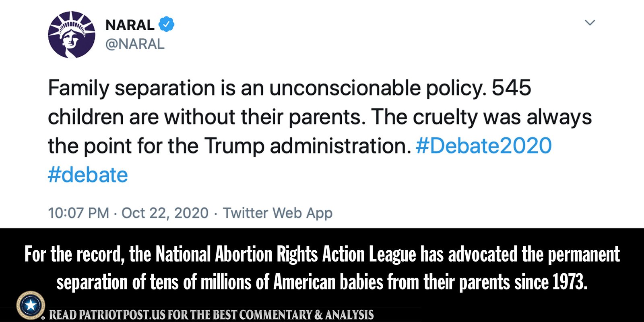Follow the #debate hashtag
The image size is (644, 322).
tap(88, 175)
